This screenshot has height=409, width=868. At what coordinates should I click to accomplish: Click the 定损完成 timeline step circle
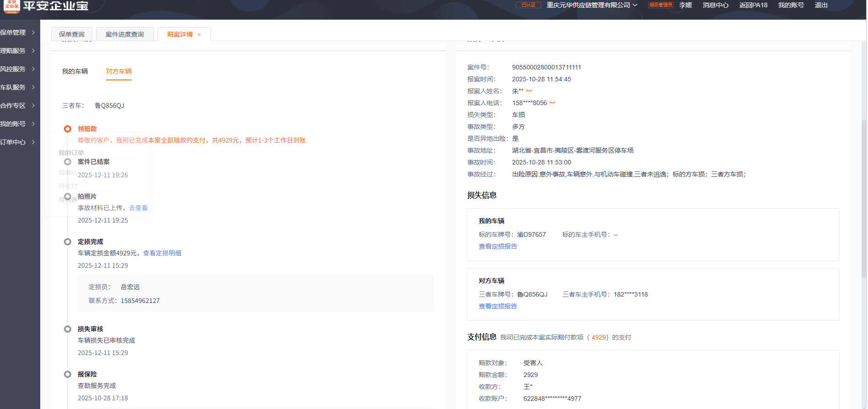click(x=68, y=242)
